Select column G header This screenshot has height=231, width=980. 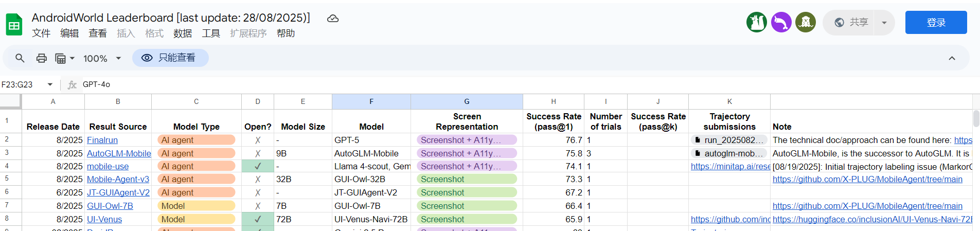467,101
